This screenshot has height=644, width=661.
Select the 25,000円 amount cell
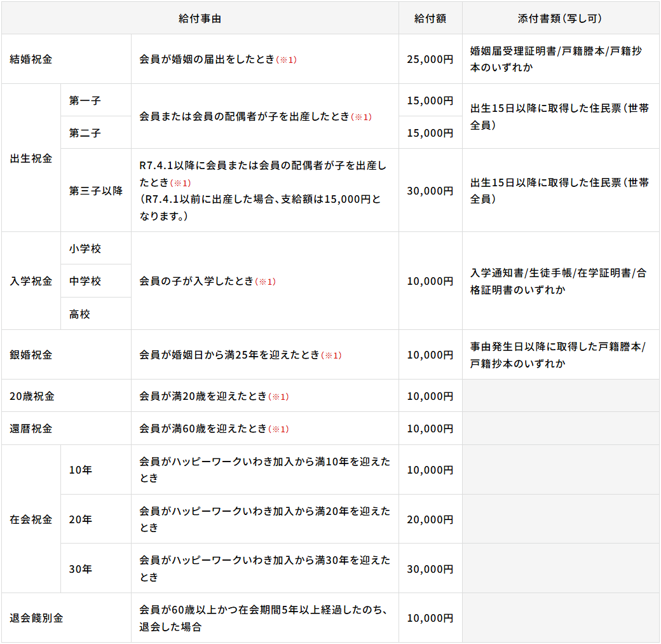[430, 59]
